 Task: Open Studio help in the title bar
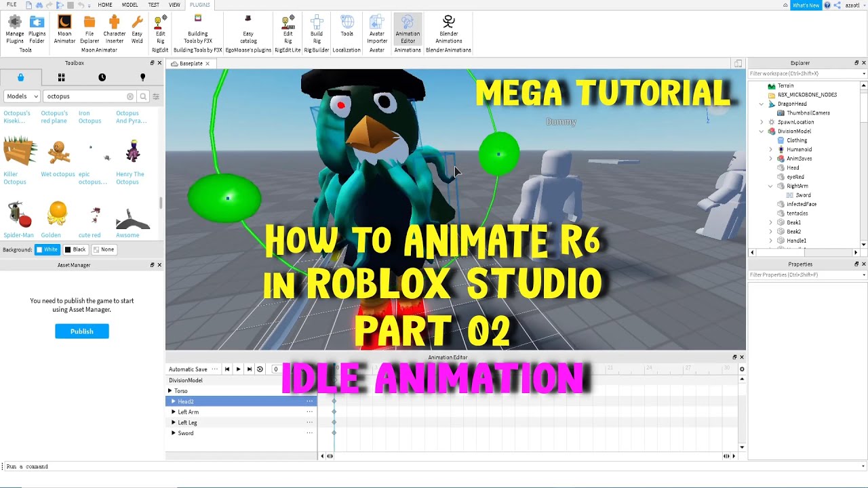coord(827,5)
